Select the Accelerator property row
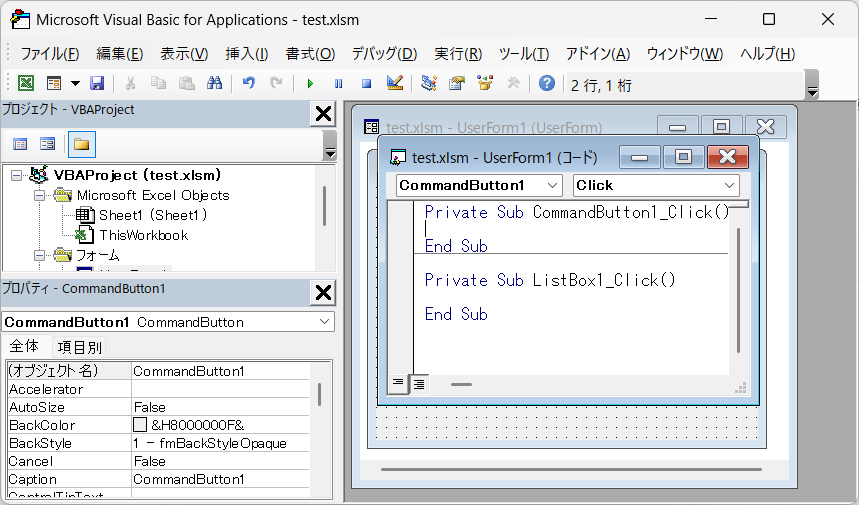This screenshot has width=859, height=505. 159,389
